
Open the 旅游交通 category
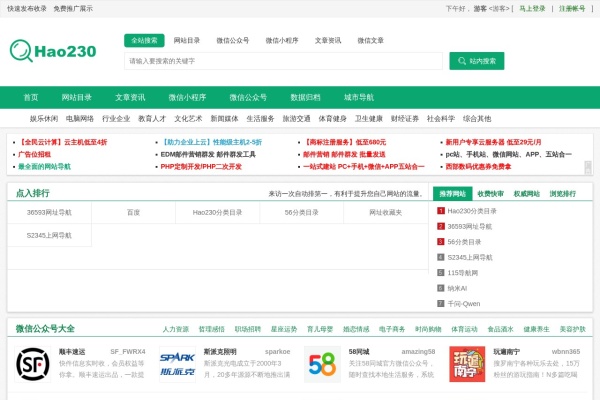click(297, 119)
